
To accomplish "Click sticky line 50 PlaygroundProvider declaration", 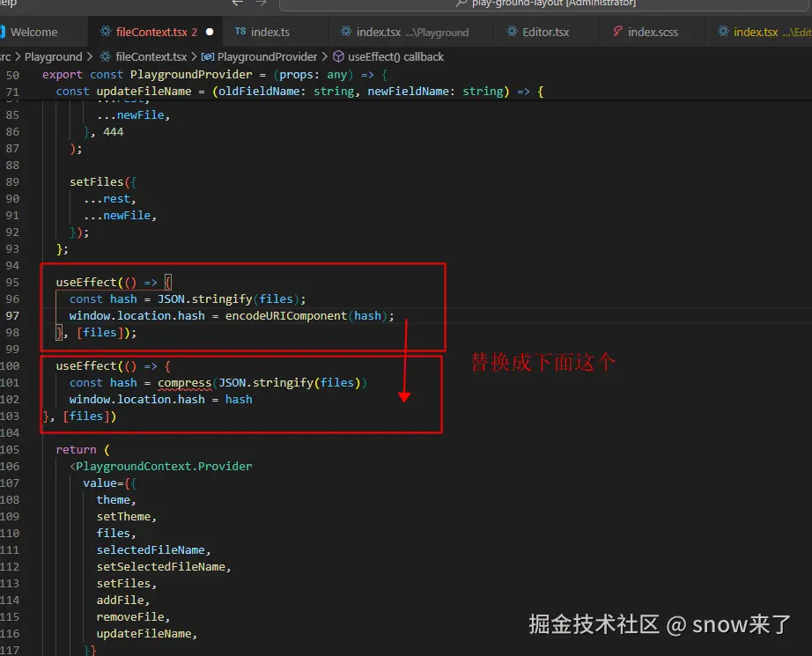I will (215, 75).
